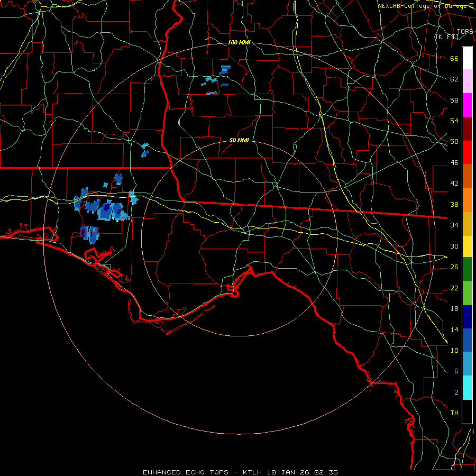Viewport: 476px width, 476px height.
Task: Click the "2" legend value
Action: [456, 392]
